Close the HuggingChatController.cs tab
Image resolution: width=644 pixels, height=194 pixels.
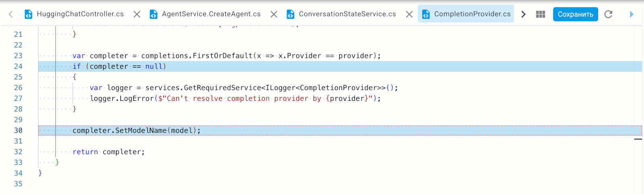tap(137, 14)
